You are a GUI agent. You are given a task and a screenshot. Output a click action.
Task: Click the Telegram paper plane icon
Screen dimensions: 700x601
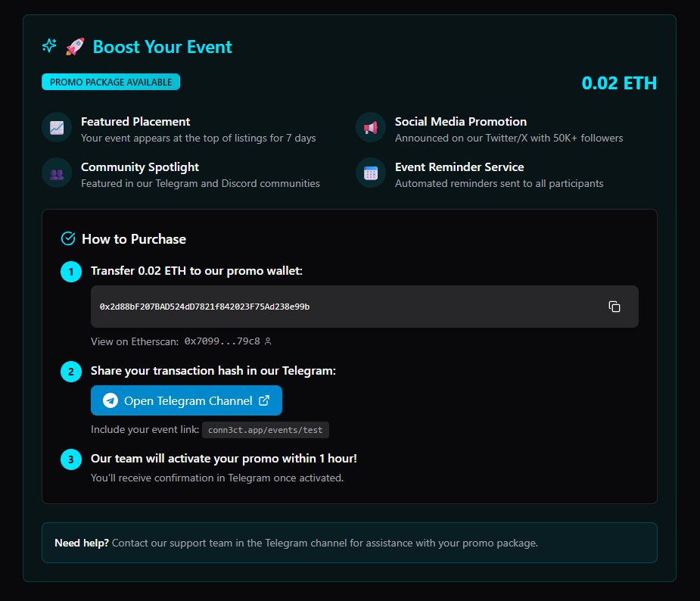point(110,400)
